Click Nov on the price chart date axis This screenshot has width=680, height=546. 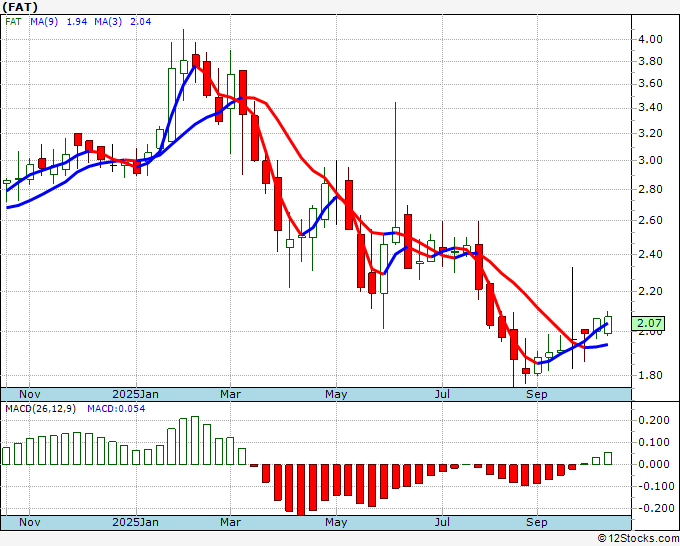coord(29,394)
